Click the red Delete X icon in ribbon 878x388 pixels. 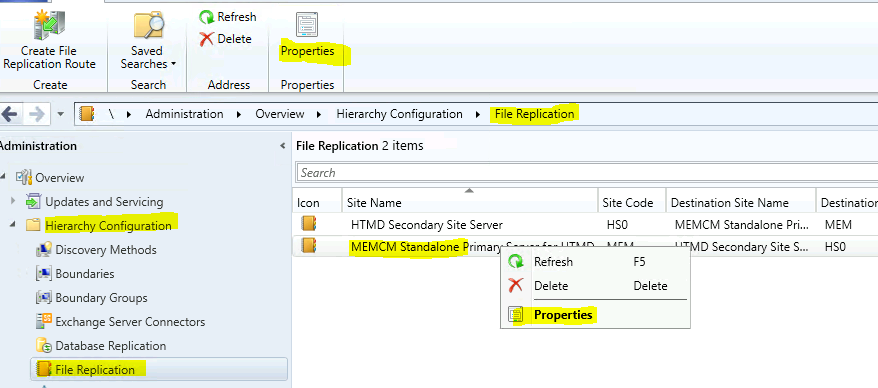tap(207, 39)
